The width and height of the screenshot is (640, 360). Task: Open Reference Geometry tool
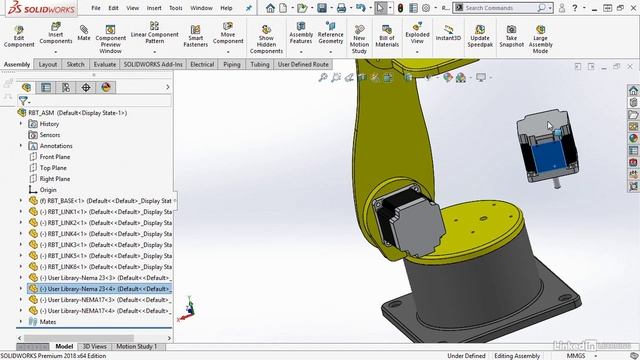click(x=331, y=33)
